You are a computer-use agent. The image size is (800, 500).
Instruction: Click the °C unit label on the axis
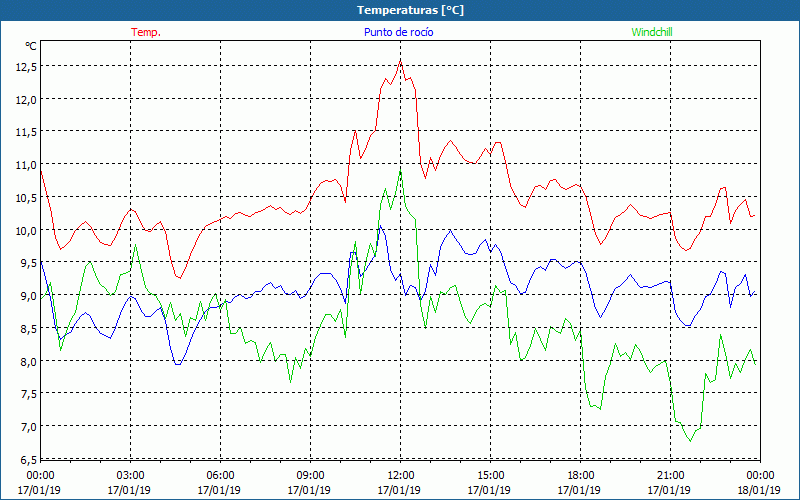click(x=31, y=46)
